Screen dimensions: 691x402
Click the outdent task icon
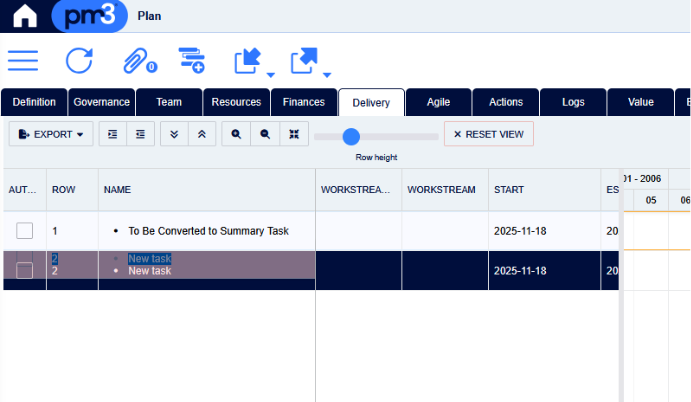point(140,134)
